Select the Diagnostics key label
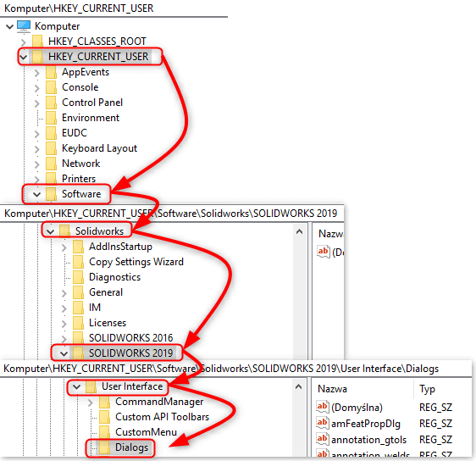This screenshot has height=461, width=476. click(x=114, y=277)
